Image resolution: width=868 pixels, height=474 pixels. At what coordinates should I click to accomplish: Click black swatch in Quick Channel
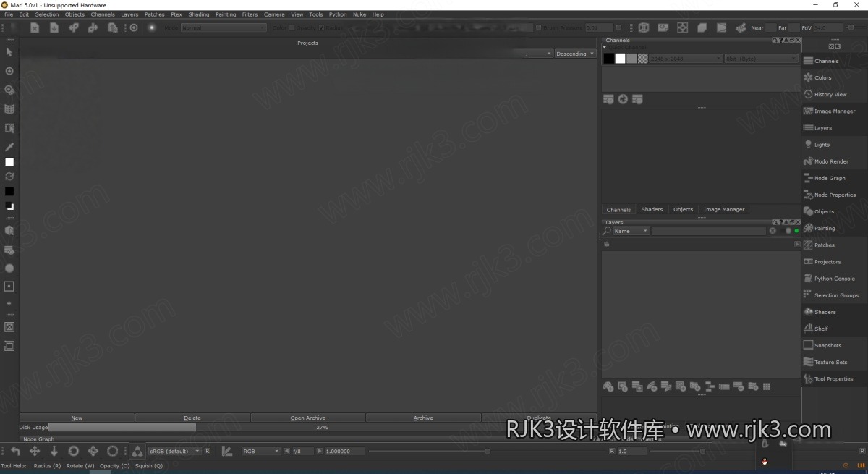point(609,59)
